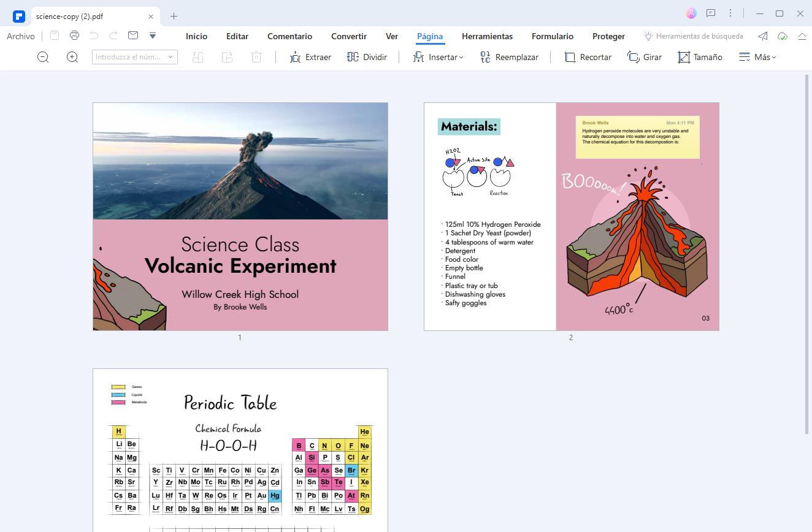This screenshot has width=812, height=532.
Task: Click Herramientas de búsqueda
Action: pos(693,36)
